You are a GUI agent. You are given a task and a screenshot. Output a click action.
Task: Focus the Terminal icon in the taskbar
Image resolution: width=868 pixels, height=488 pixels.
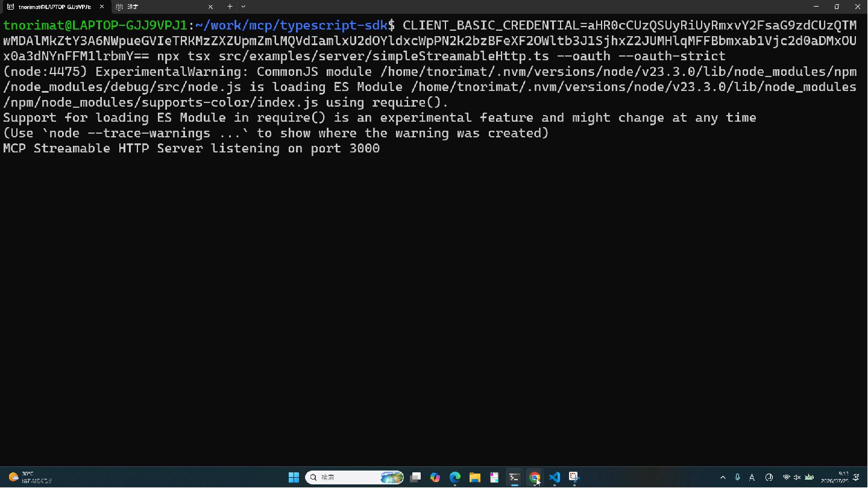pos(514,477)
